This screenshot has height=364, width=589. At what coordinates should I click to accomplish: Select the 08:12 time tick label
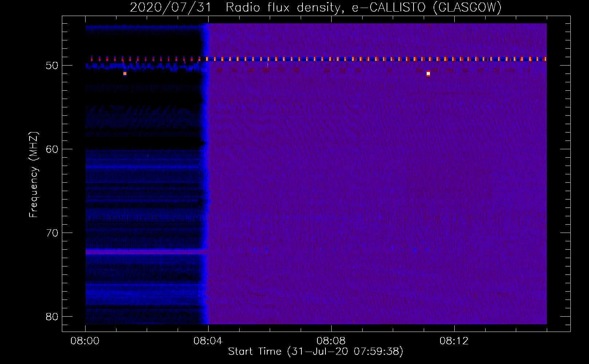click(454, 341)
